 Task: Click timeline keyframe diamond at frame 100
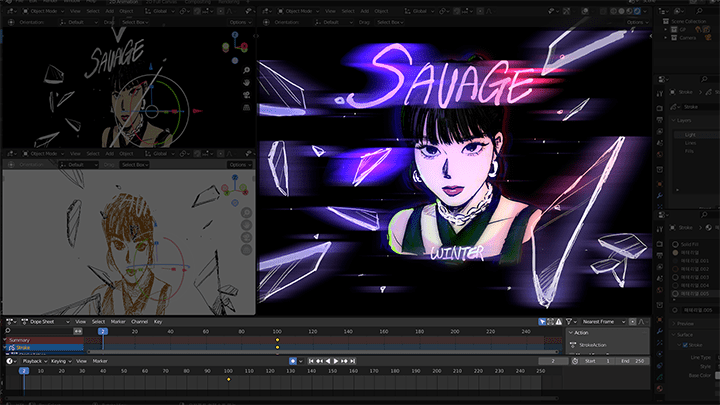point(229,379)
